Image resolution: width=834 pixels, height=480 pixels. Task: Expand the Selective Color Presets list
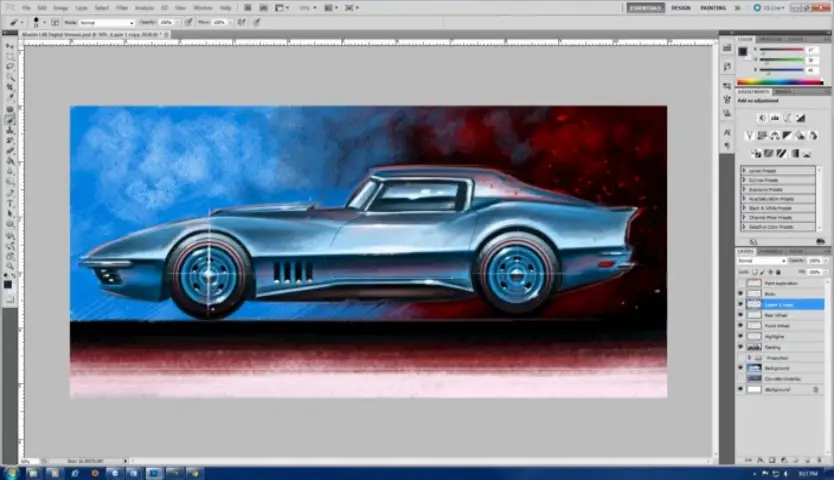[x=744, y=227]
